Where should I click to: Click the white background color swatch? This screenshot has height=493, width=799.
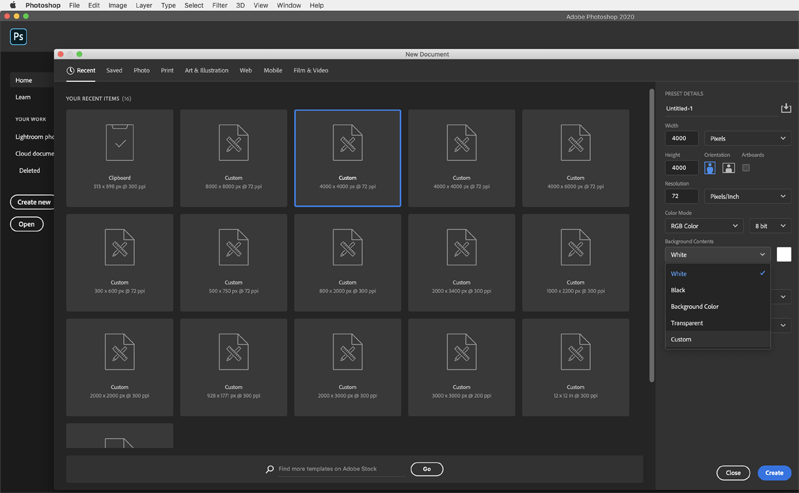(784, 255)
